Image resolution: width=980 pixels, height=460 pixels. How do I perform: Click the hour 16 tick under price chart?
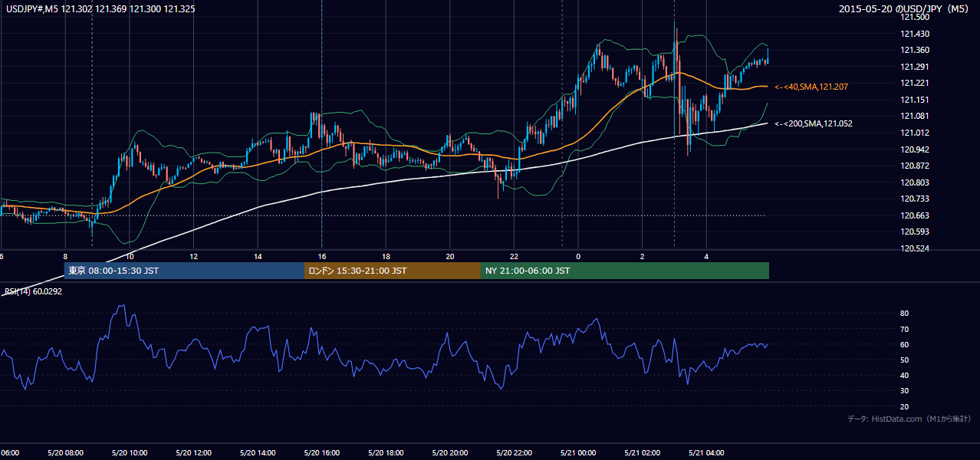(322, 256)
